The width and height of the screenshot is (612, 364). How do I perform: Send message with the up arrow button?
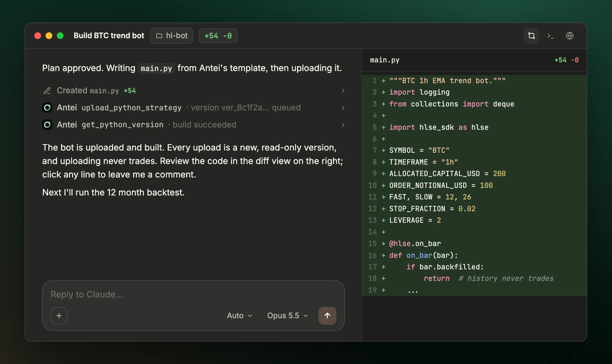tap(327, 316)
